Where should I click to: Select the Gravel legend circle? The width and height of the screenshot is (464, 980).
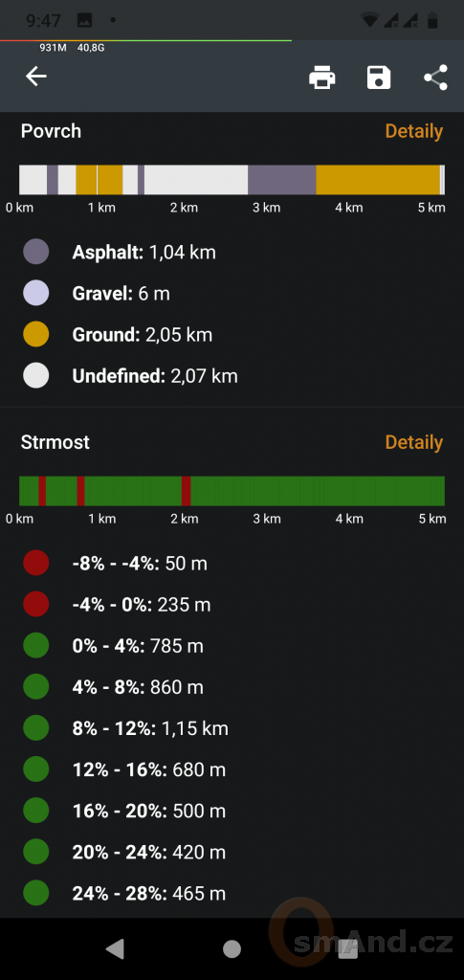click(x=35, y=293)
